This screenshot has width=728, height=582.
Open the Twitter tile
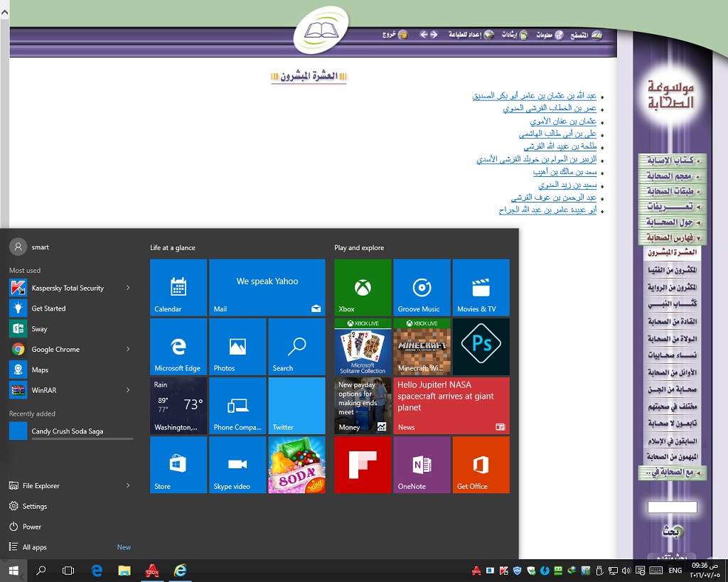click(x=296, y=406)
